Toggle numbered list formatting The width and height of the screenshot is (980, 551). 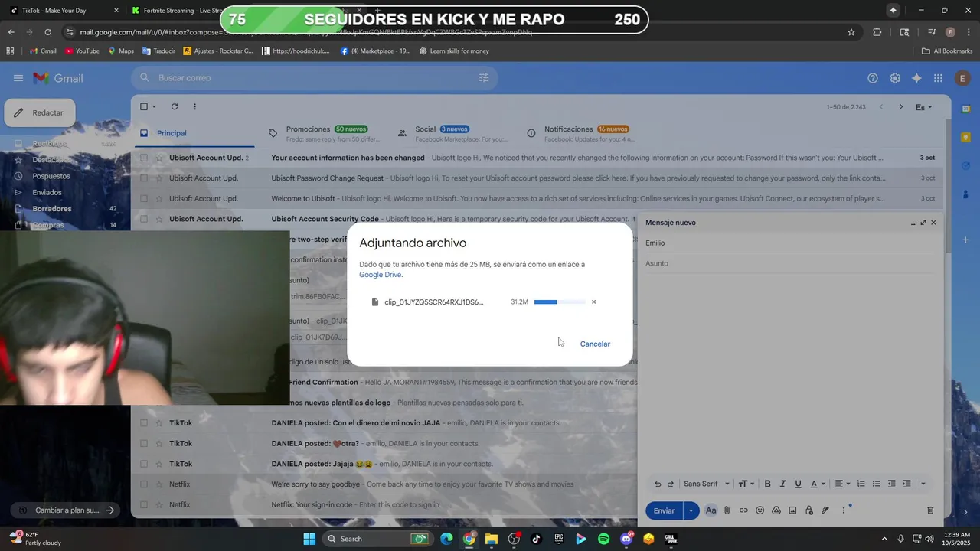tap(861, 484)
